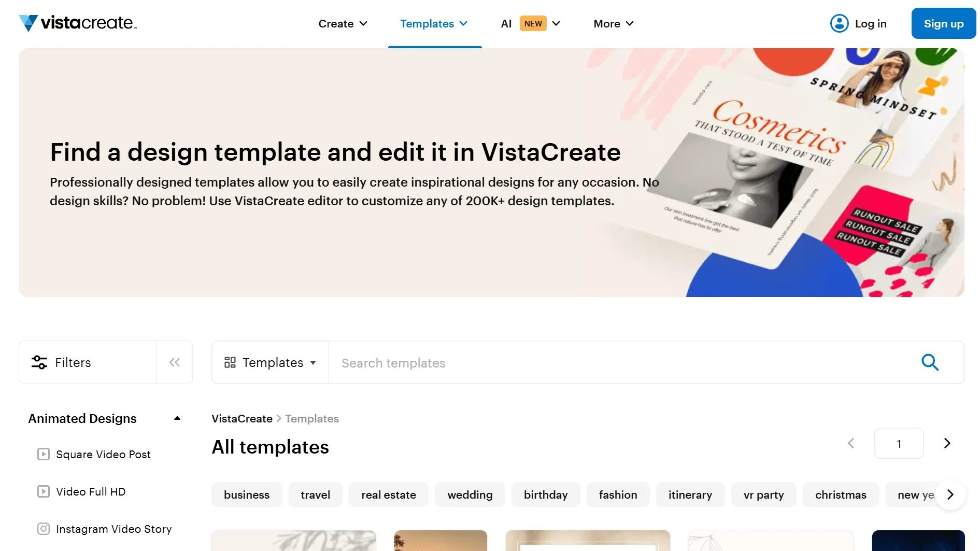Open the Filters button
Image resolution: width=980 pixels, height=551 pixels.
[x=88, y=362]
